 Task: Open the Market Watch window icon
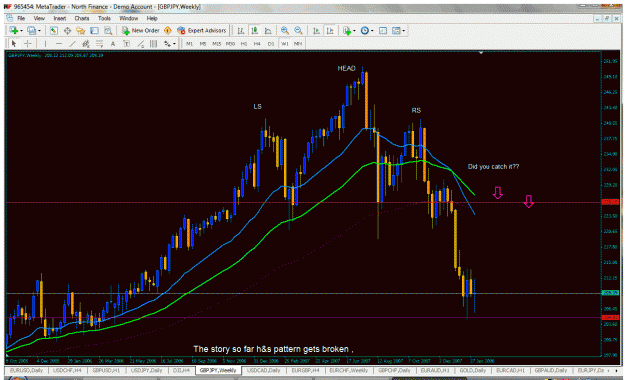pyautogui.click(x=53, y=30)
